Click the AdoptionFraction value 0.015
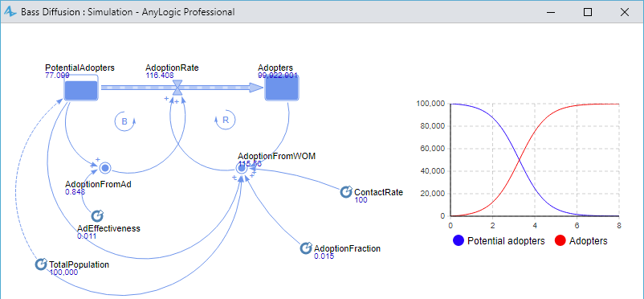 pyautogui.click(x=324, y=256)
